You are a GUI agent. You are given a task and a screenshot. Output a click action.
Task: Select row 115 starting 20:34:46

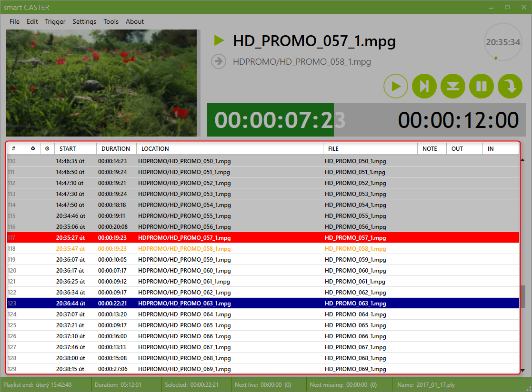tap(263, 216)
